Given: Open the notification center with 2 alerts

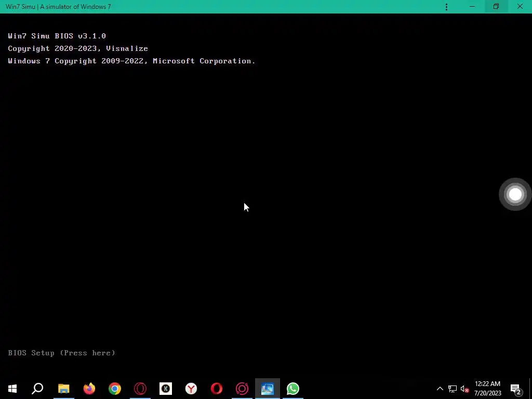Looking at the screenshot, I should [516, 389].
